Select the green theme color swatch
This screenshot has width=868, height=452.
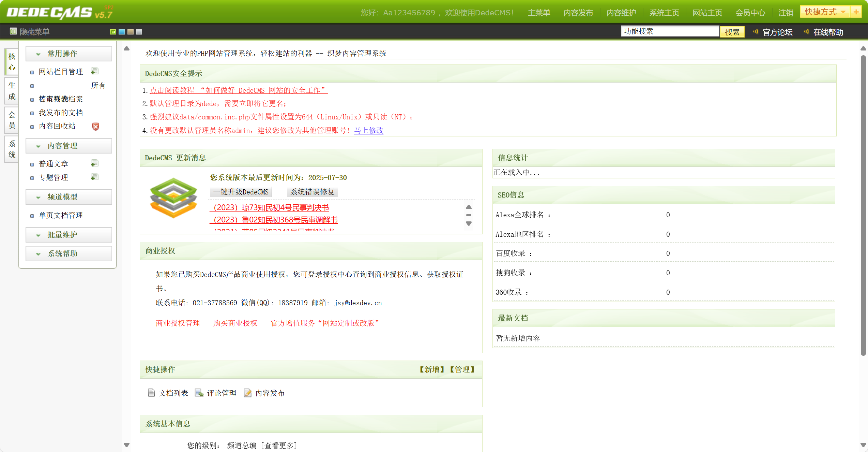113,32
